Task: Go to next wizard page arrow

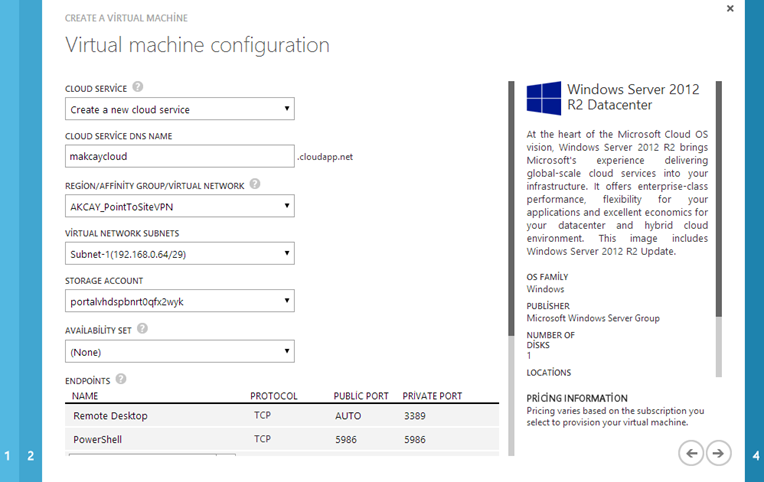Action: coord(719,453)
